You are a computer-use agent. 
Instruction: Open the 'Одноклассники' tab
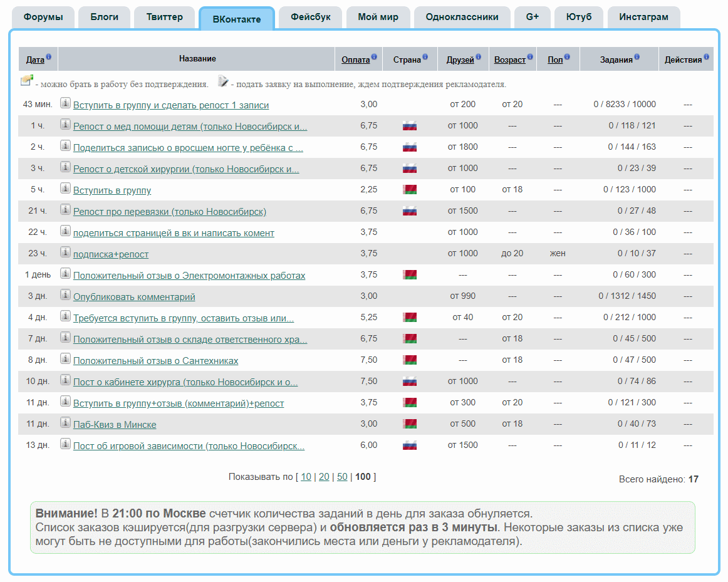click(x=462, y=17)
